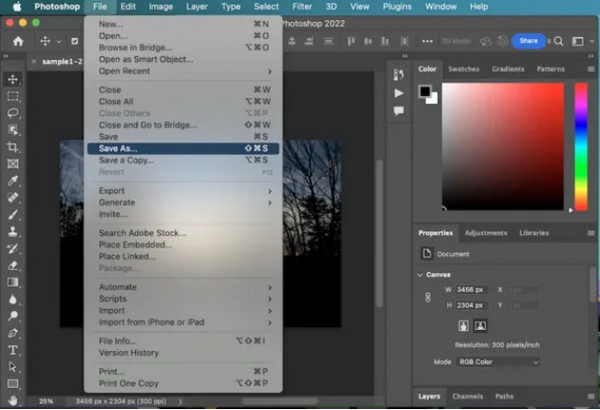The width and height of the screenshot is (600, 410).
Task: Select the Move tool in the toolbar
Action: pos(13,79)
